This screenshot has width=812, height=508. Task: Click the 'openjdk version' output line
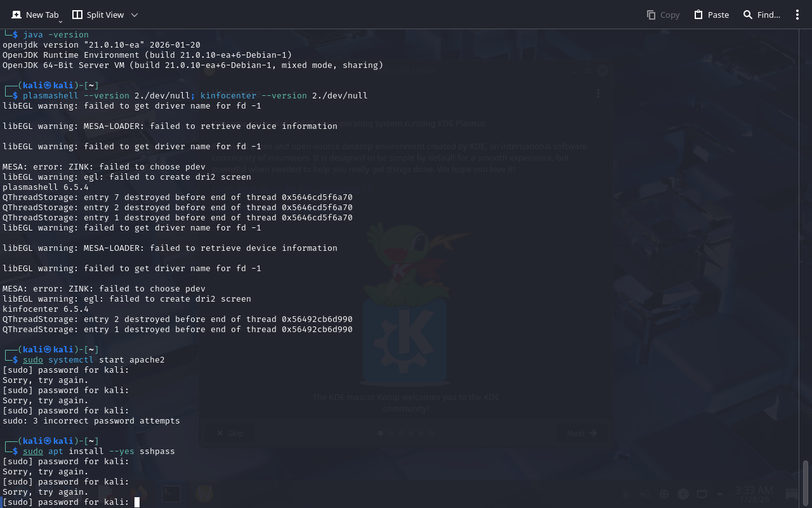(101, 45)
